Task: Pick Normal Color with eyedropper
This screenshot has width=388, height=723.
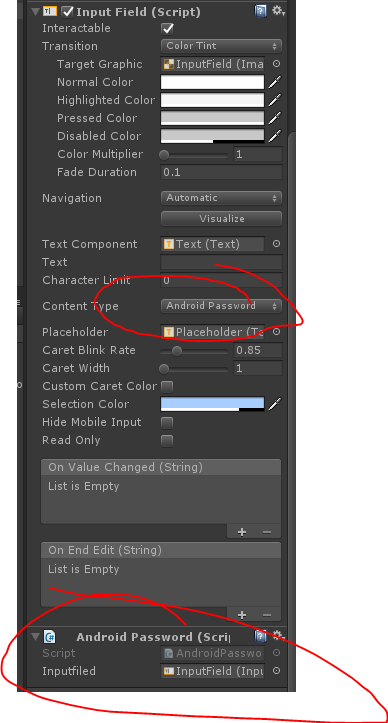Action: 275,82
